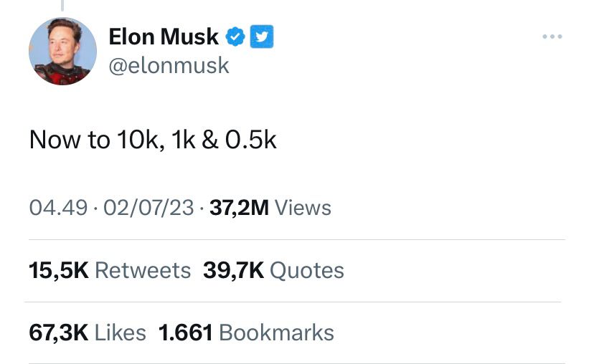594x364 pixels.
Task: Open the @elonmusk handle link
Action: tap(169, 66)
